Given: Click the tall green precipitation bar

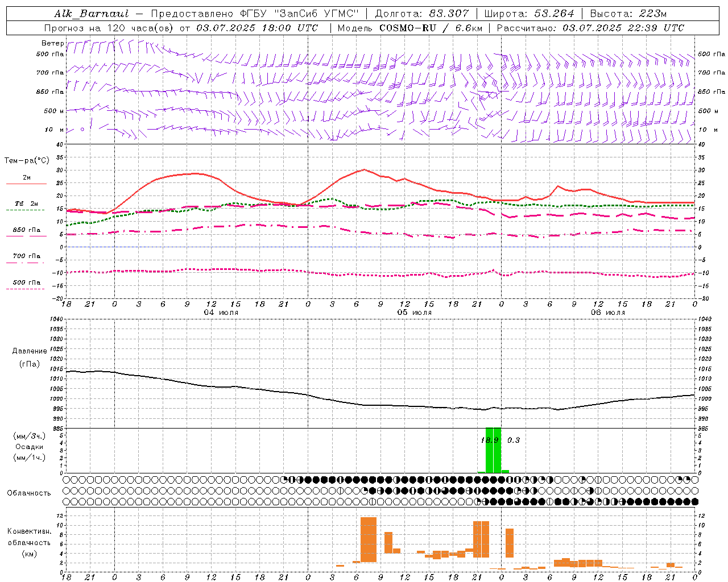Looking at the screenshot, I should 493,450.
